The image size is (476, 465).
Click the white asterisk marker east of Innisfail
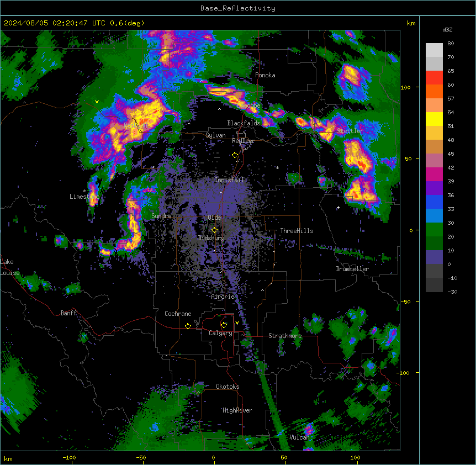click(277, 167)
